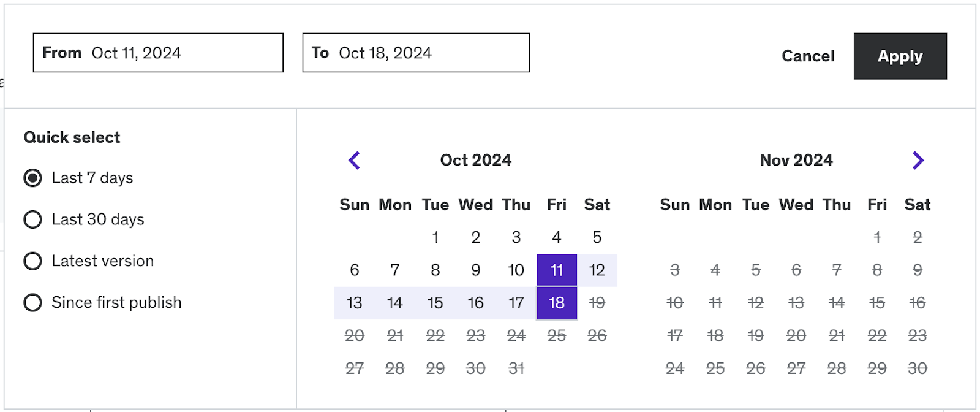
Task: Click October 13 Sunday cell
Action: (x=355, y=303)
